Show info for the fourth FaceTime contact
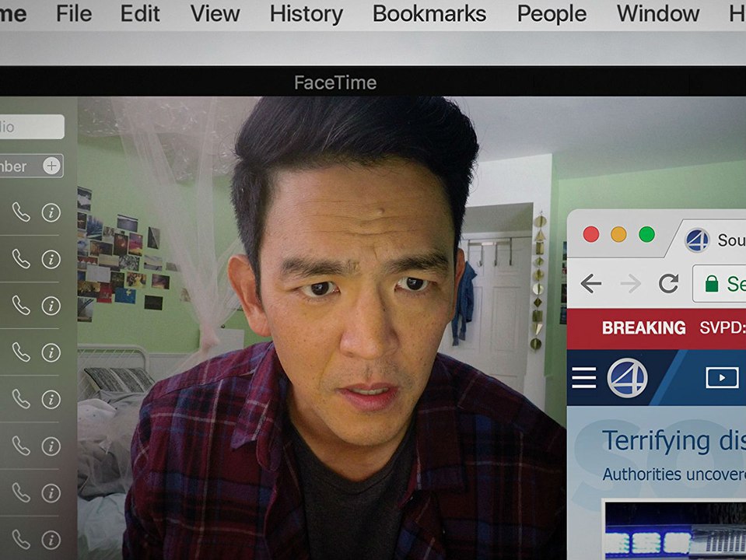 pos(51,352)
